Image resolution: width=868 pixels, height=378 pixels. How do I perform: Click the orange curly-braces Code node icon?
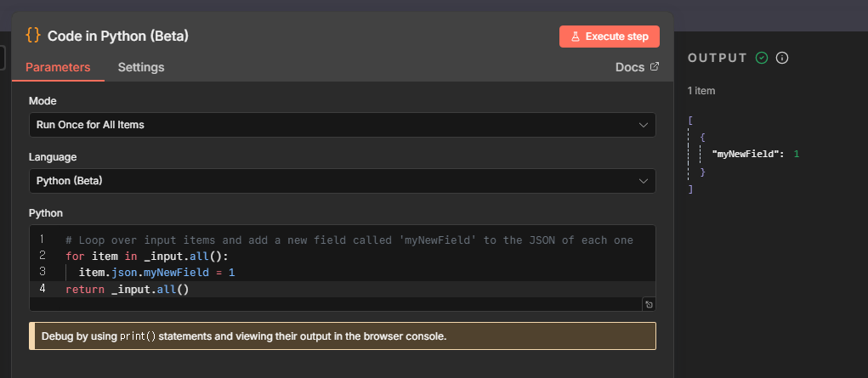(33, 36)
